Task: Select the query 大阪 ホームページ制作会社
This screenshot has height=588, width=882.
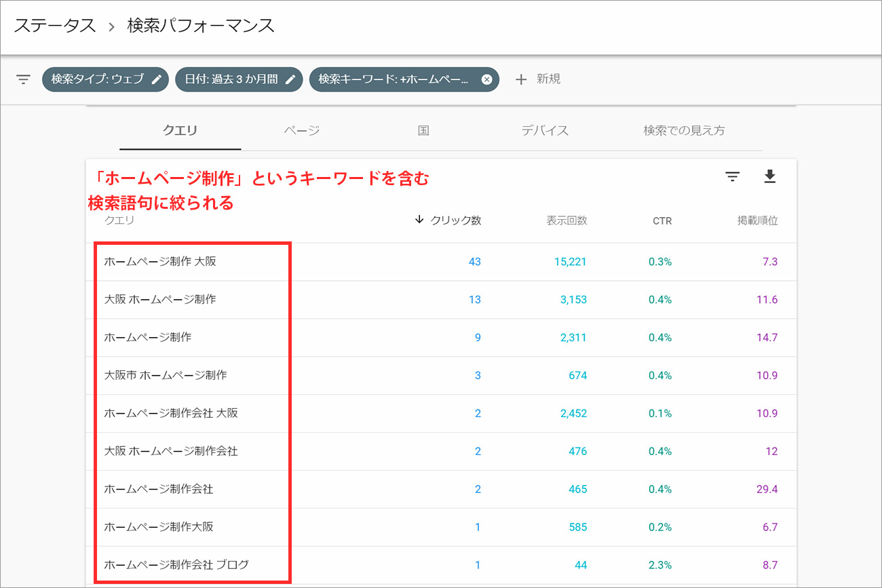Action: (x=171, y=451)
